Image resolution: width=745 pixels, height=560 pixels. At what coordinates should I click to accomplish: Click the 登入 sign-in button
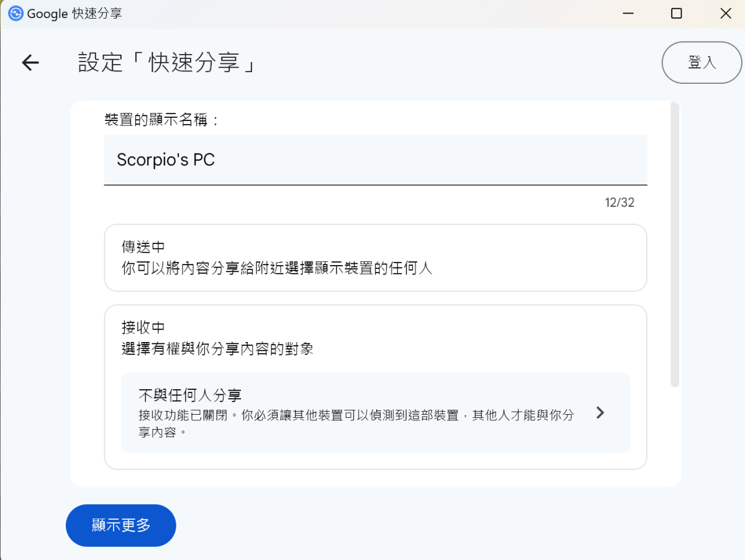[x=702, y=62]
